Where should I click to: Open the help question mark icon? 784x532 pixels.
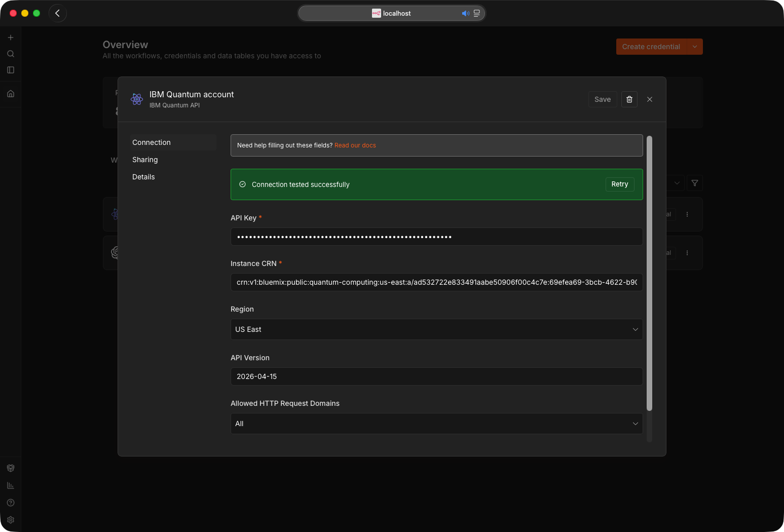(x=11, y=503)
